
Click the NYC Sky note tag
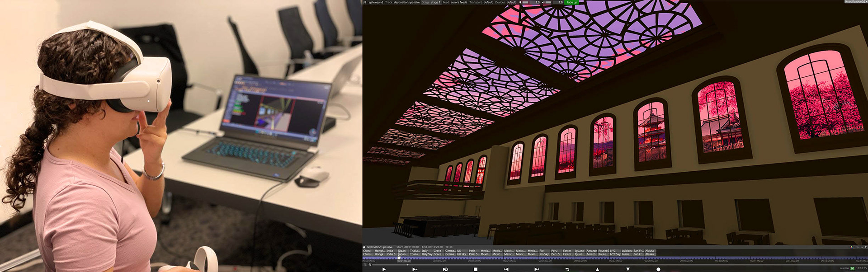pos(615,254)
